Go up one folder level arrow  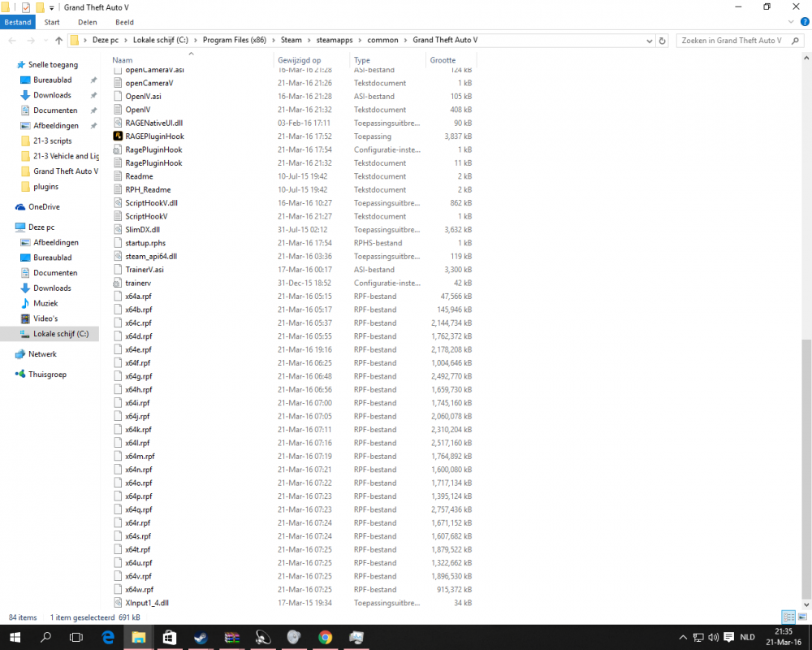pyautogui.click(x=58, y=41)
